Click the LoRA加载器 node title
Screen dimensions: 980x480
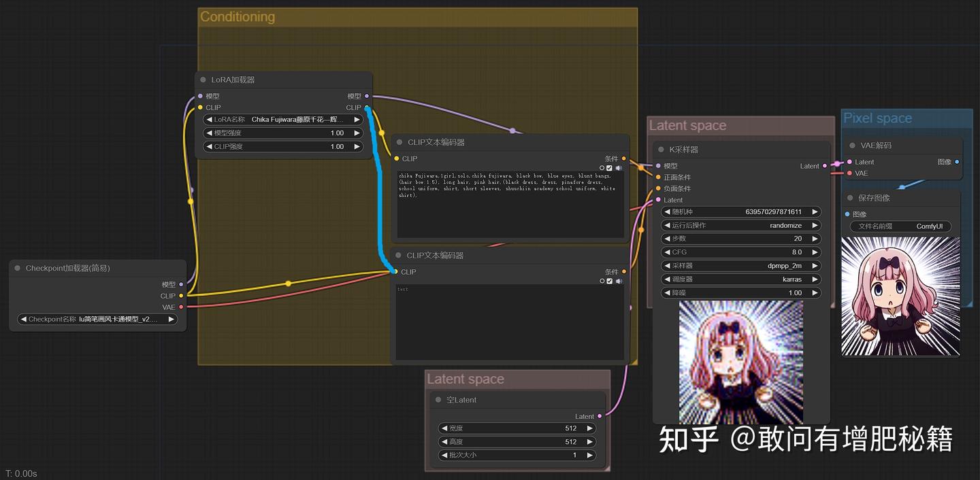pyautogui.click(x=233, y=80)
